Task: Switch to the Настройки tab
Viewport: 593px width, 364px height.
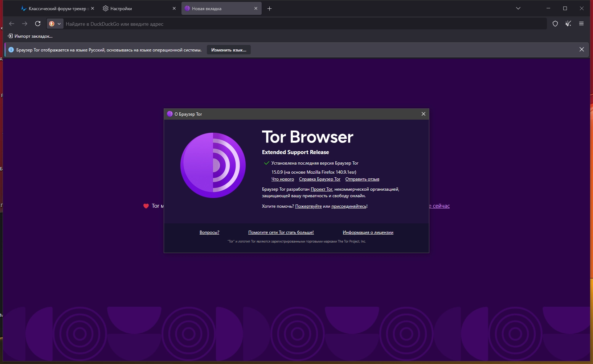Action: (x=139, y=8)
